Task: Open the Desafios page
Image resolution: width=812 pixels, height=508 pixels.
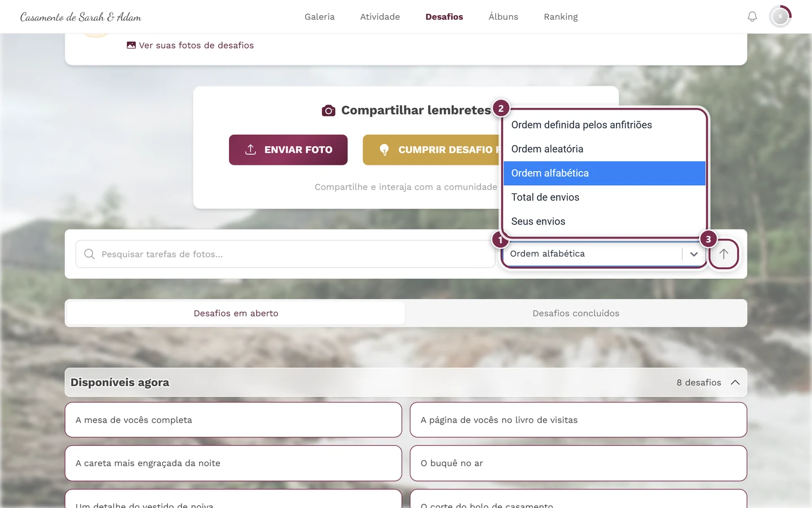Action: point(444,17)
